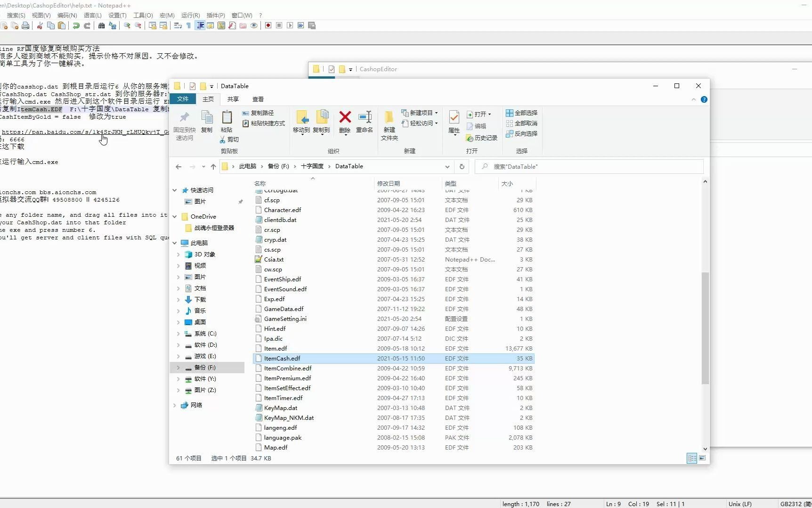Click 剪切 in the ribbon clipboard group
812x508 pixels.
pyautogui.click(x=229, y=139)
